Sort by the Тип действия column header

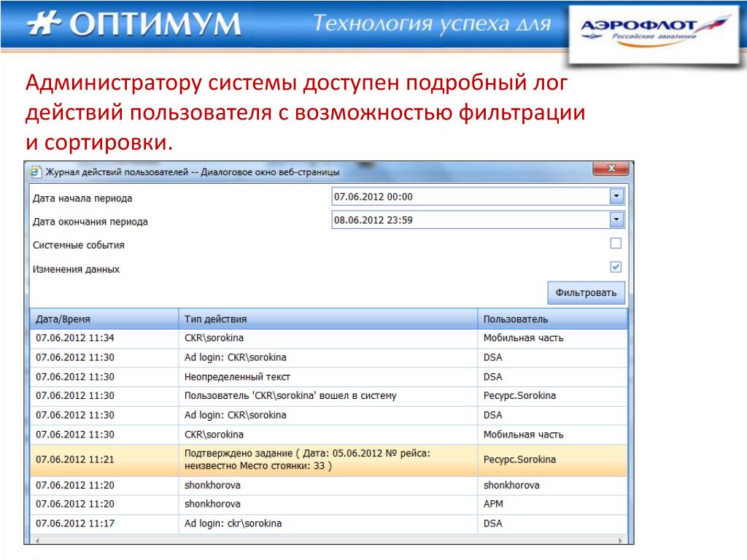pos(328,319)
